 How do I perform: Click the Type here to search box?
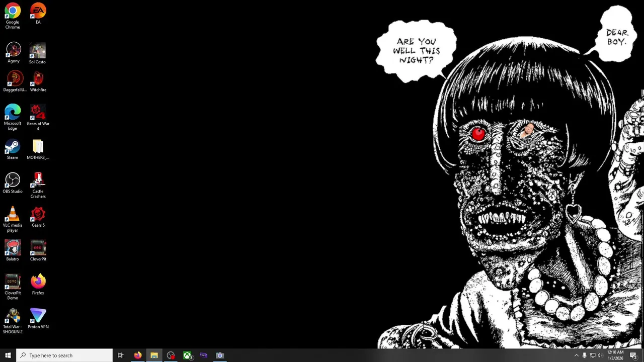pos(64,355)
